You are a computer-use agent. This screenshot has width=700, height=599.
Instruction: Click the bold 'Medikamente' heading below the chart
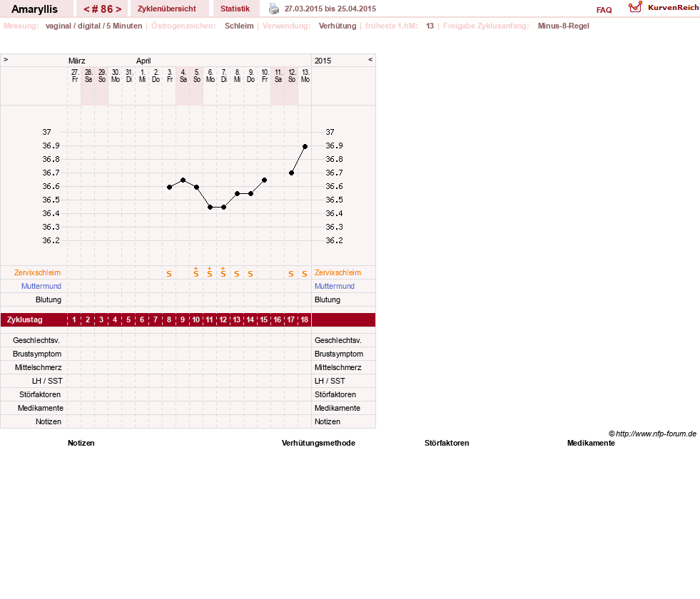point(591,443)
